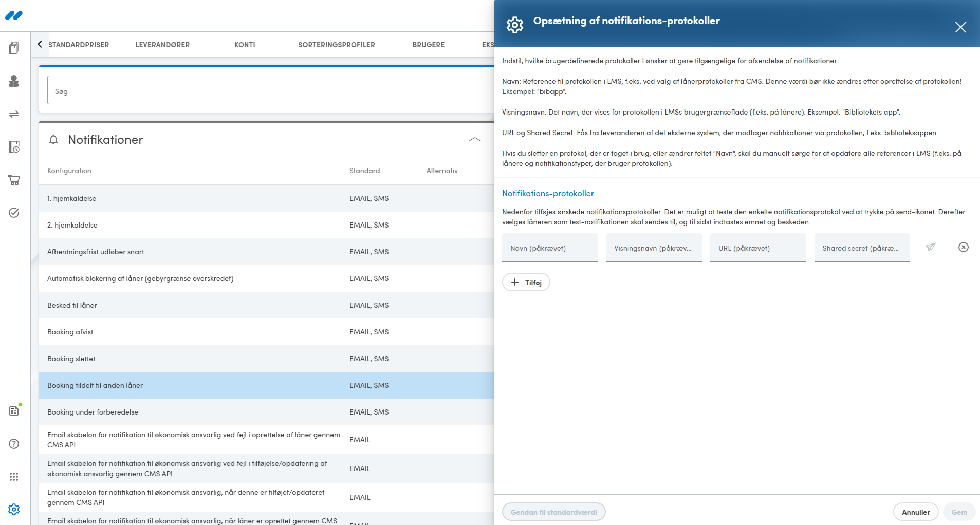Select the '1. hjemkaldelse' row

click(x=266, y=198)
